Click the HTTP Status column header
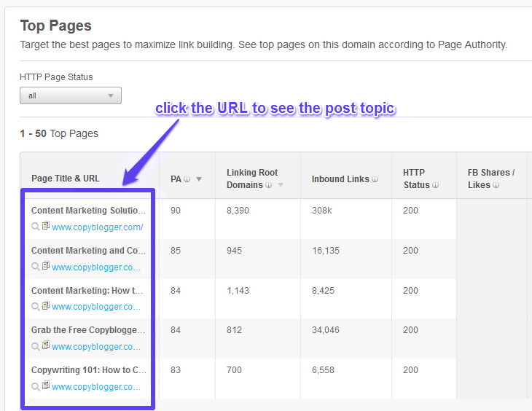The height and width of the screenshot is (411, 532). (x=416, y=179)
